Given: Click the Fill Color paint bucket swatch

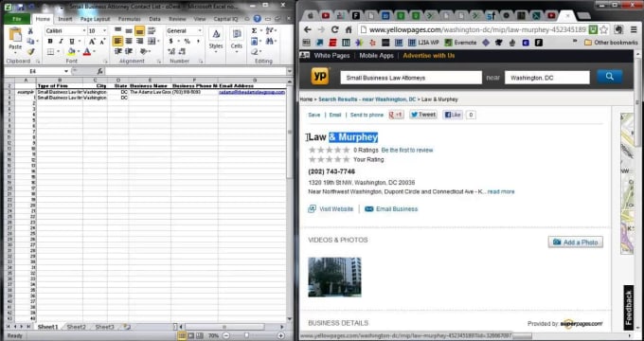Looking at the screenshot, I should pyautogui.click(x=71, y=52).
